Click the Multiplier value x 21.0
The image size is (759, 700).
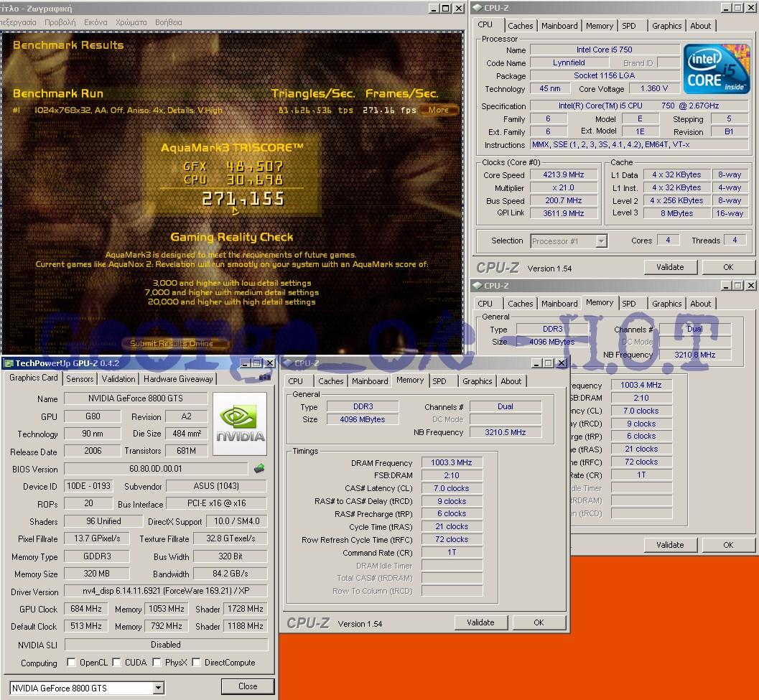coord(564,187)
